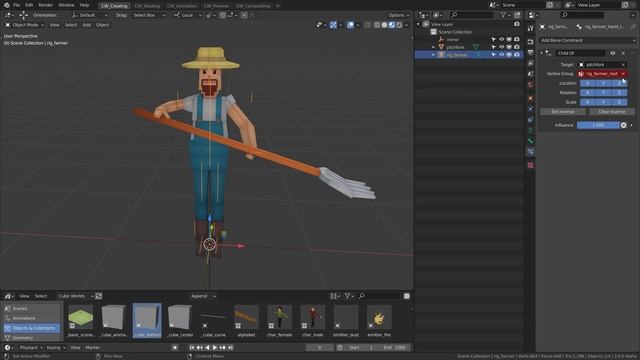Switch to the CW_Preview workspace tab

[216, 6]
